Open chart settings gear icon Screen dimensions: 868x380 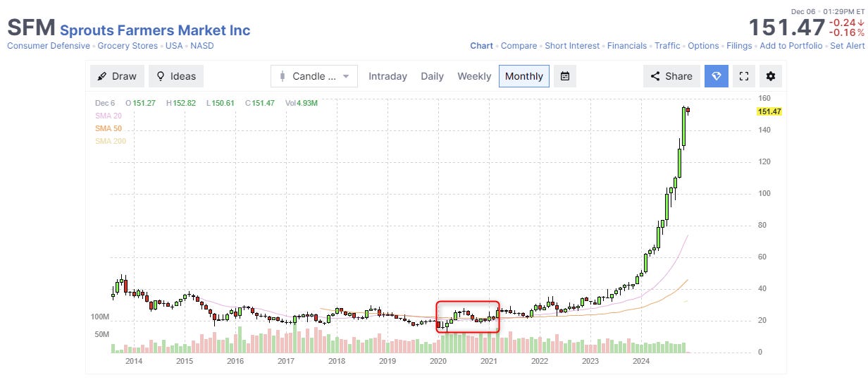771,76
